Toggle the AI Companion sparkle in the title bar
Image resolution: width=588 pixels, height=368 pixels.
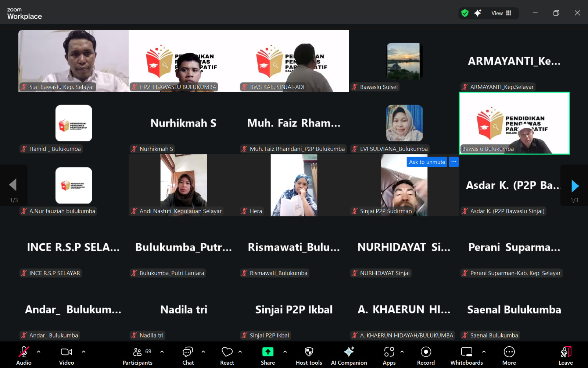point(477,13)
